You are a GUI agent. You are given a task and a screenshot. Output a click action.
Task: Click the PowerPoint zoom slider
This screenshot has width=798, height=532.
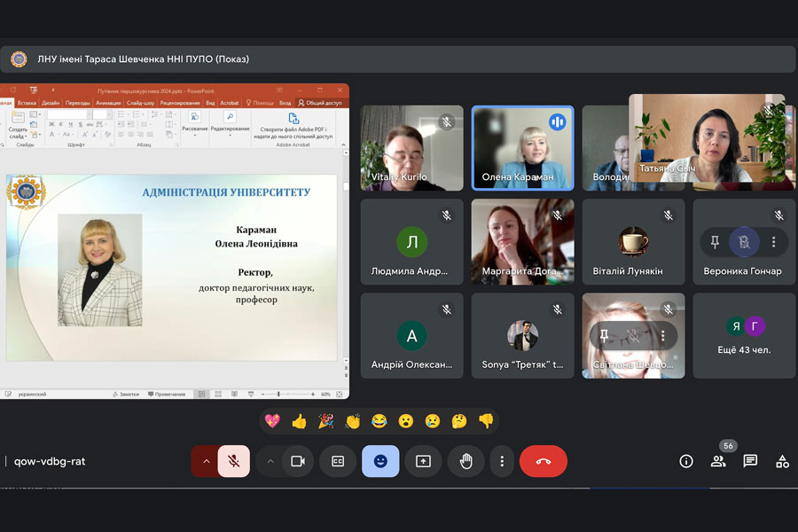[x=287, y=394]
